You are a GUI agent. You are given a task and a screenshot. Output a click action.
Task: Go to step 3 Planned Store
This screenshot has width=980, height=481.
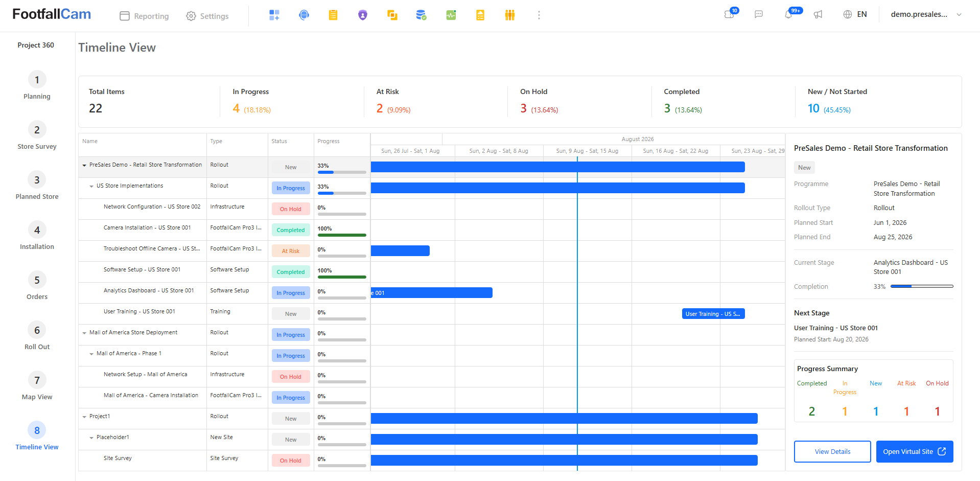point(37,186)
